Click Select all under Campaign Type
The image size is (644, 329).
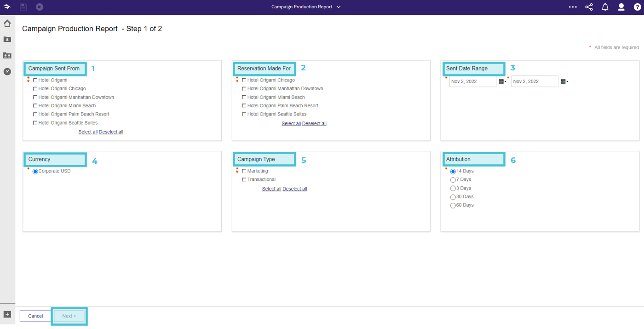click(271, 189)
